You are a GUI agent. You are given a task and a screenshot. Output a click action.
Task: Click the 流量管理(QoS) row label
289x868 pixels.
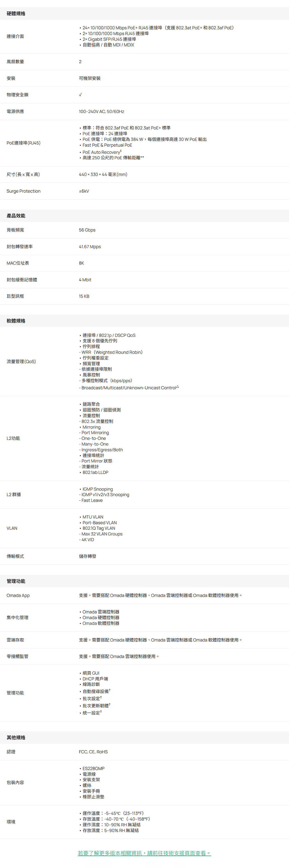21,361
